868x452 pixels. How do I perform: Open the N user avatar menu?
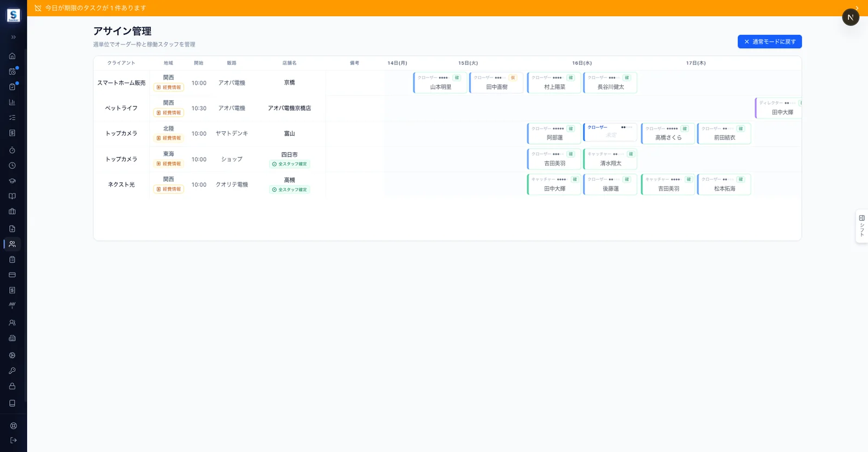(x=850, y=17)
